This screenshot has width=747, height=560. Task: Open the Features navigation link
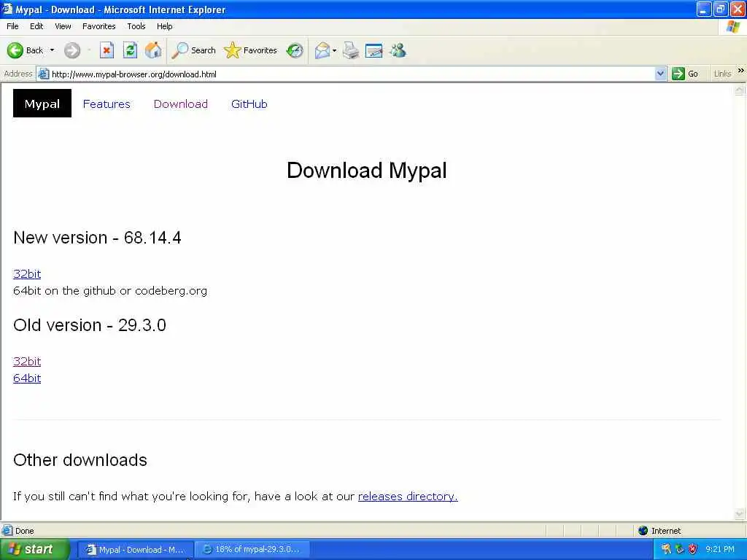coord(107,104)
